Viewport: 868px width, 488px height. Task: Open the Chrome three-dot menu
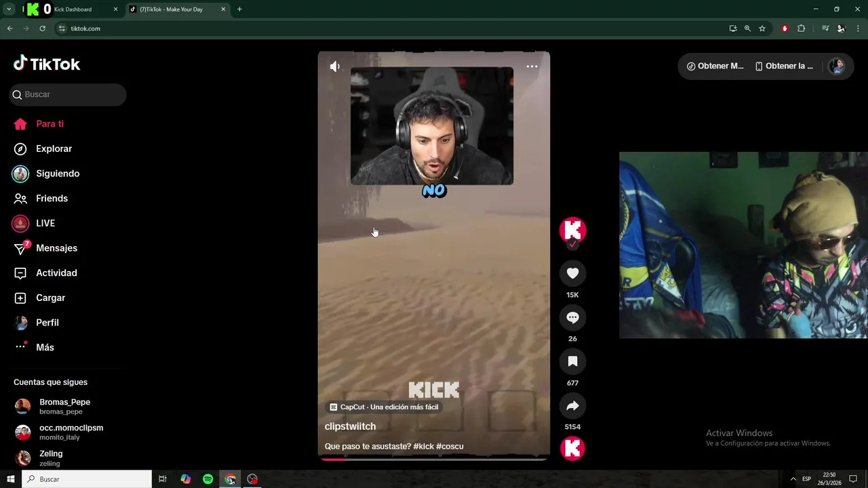click(858, 28)
